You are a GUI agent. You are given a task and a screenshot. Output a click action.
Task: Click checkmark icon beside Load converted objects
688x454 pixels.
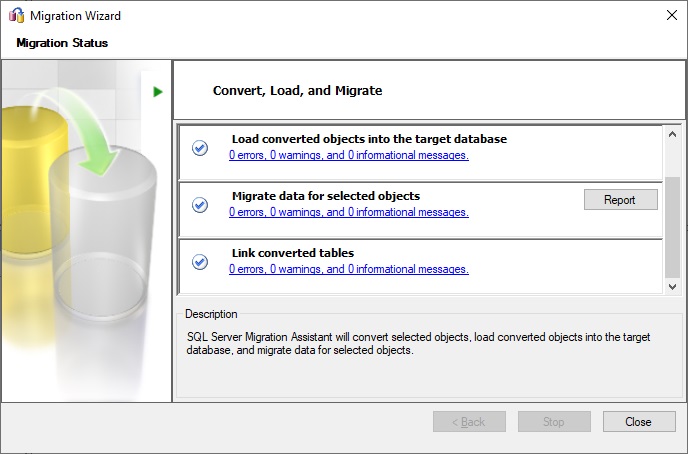(200, 148)
